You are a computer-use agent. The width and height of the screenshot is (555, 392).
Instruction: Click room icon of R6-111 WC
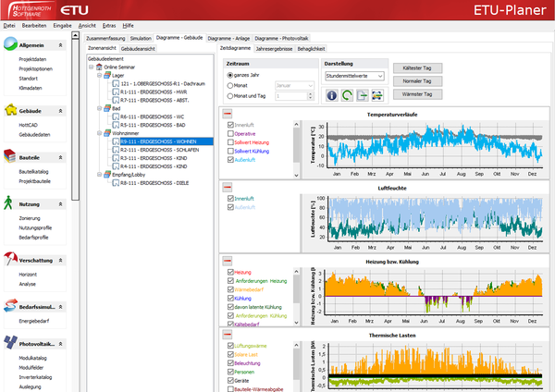coord(116,116)
